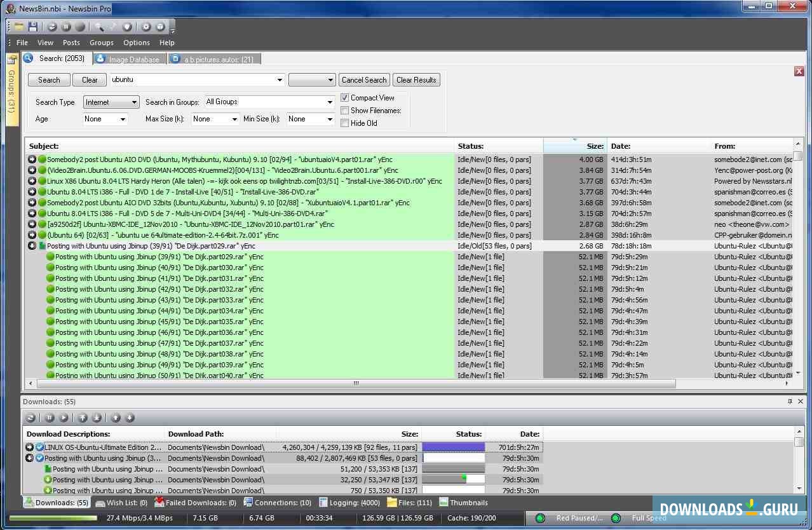Click refresh icon in Downloads panel toolbar
The width and height of the screenshot is (812, 530).
[30, 418]
